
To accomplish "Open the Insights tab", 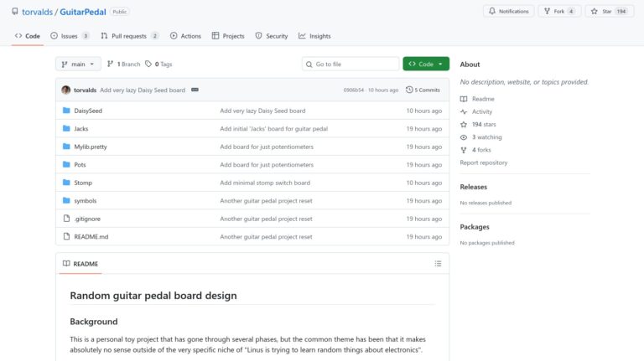I will [314, 36].
